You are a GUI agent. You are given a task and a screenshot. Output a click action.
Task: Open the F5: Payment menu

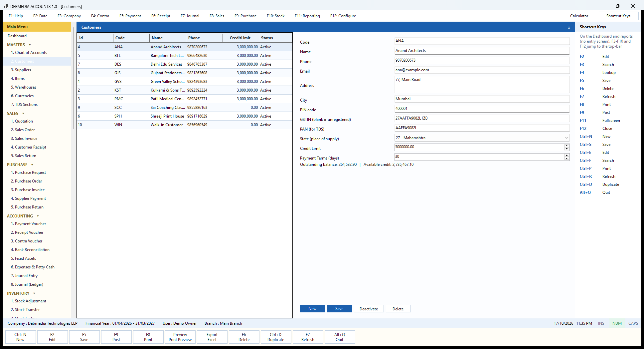coord(130,16)
